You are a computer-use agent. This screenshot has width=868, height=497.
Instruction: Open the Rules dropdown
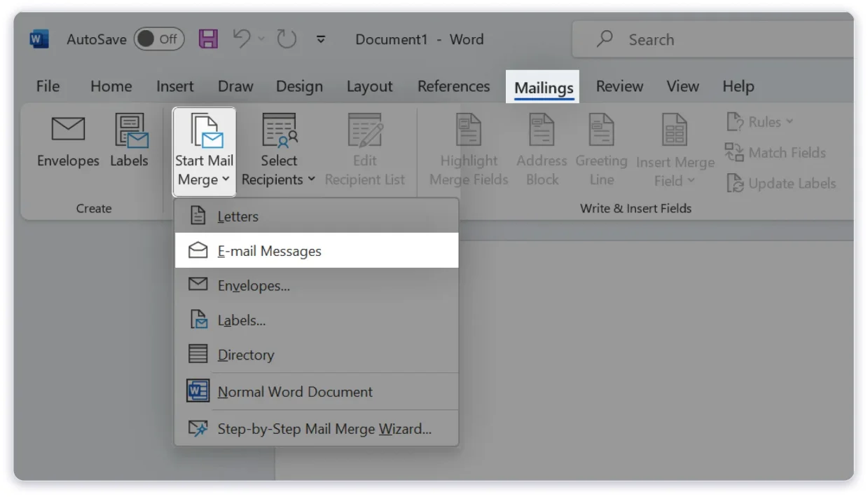tap(760, 122)
